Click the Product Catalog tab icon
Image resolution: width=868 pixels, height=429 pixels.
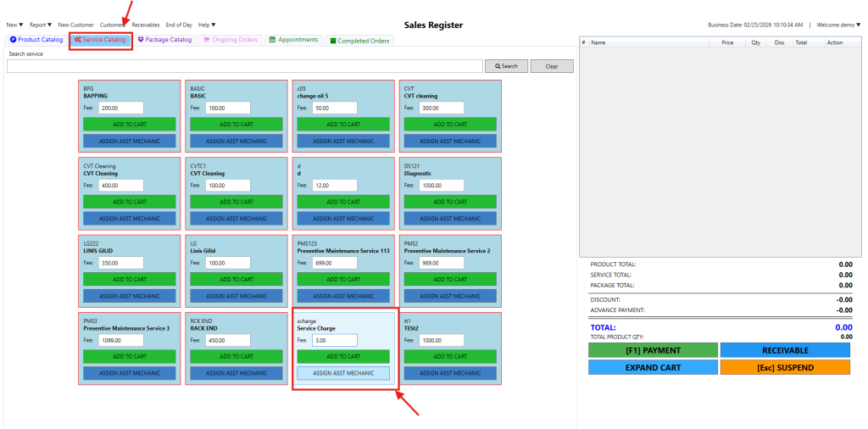tap(14, 40)
